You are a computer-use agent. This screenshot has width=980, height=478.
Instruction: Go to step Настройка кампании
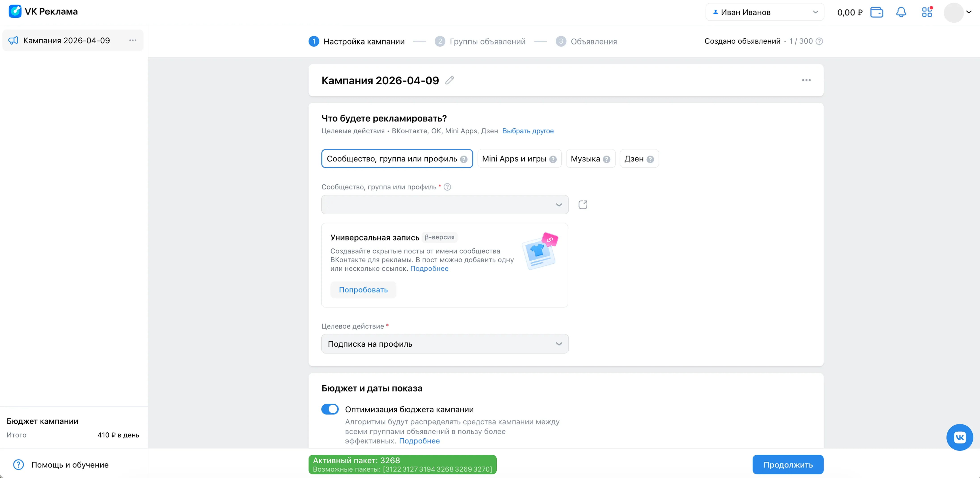(x=356, y=41)
